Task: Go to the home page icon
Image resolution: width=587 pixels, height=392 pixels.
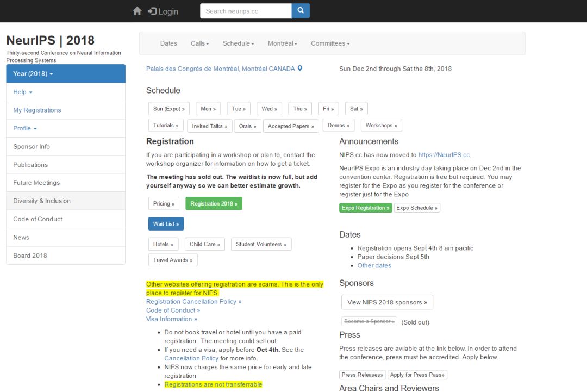Action: point(138,11)
